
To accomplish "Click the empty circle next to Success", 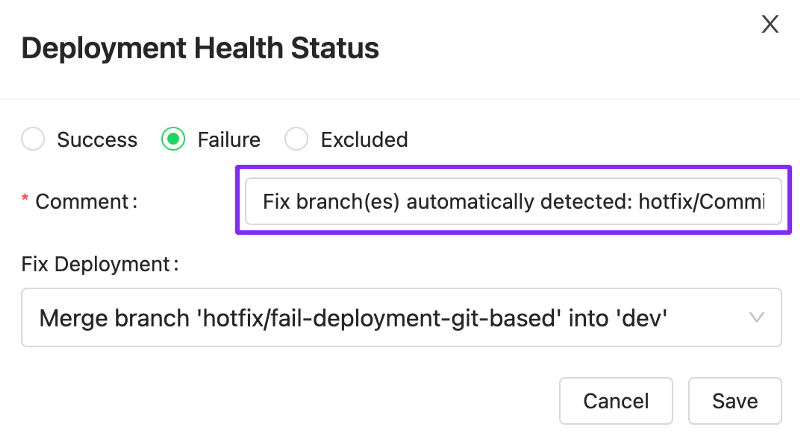I will (x=34, y=140).
